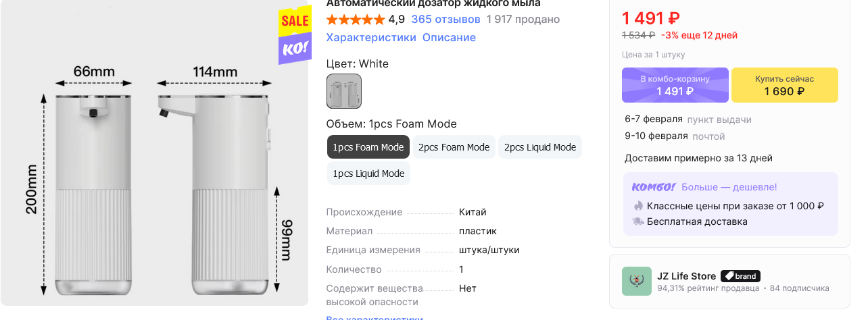The width and height of the screenshot is (868, 320).
Task: Choose the 2pcs Foam Mode variant
Action: [454, 147]
